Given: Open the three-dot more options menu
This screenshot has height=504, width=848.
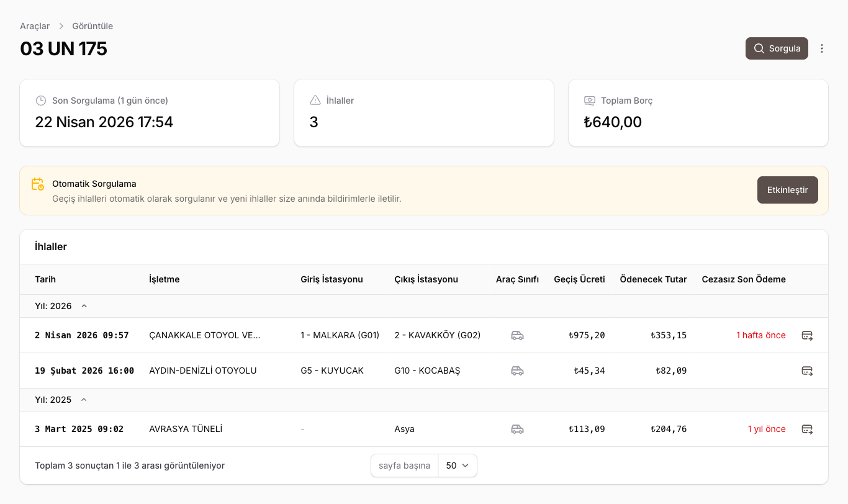Looking at the screenshot, I should [x=822, y=48].
